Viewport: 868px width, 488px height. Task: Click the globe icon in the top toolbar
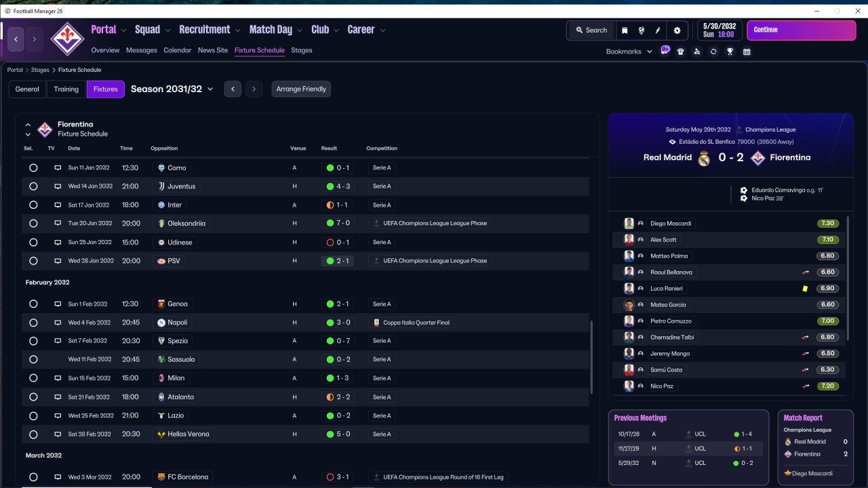[x=641, y=30]
